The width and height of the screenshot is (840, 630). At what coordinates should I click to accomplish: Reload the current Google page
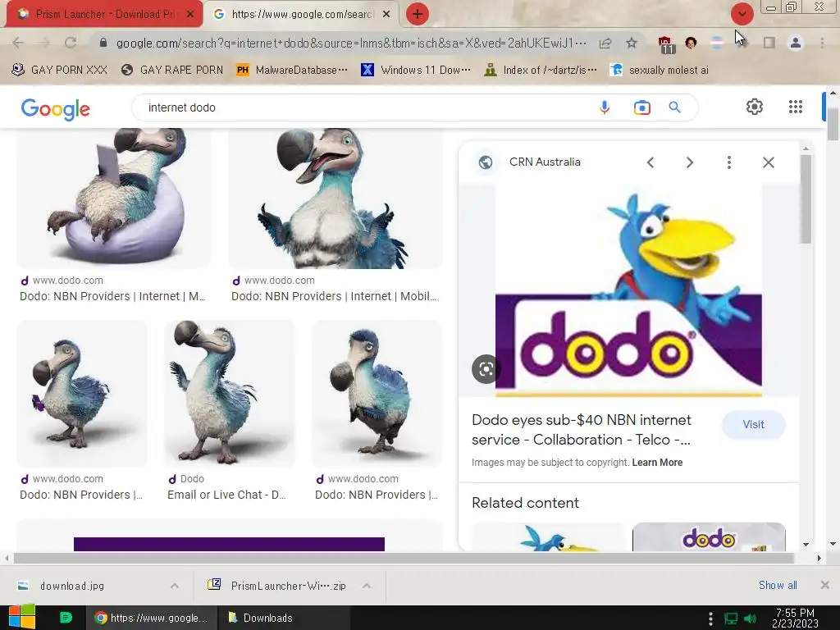pos(71,43)
